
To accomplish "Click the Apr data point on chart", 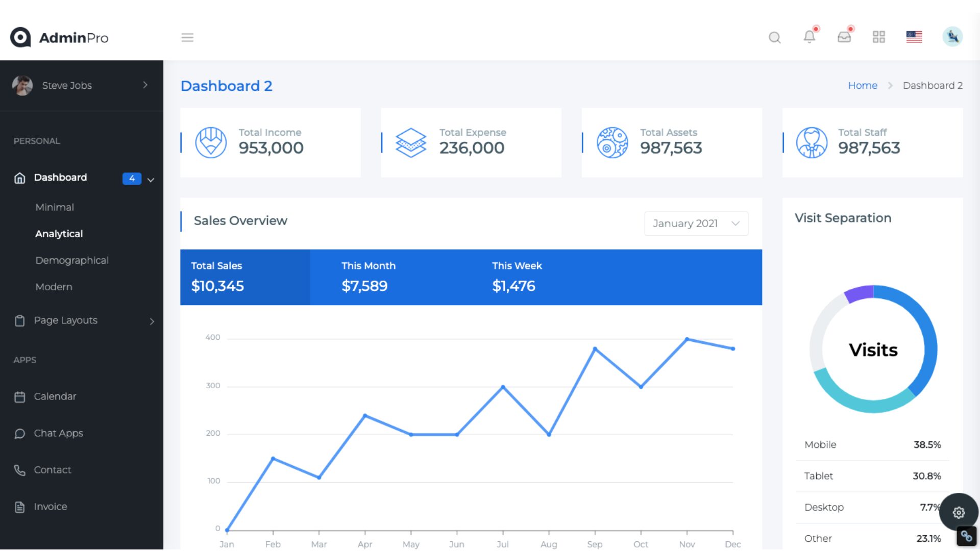I will tap(365, 416).
